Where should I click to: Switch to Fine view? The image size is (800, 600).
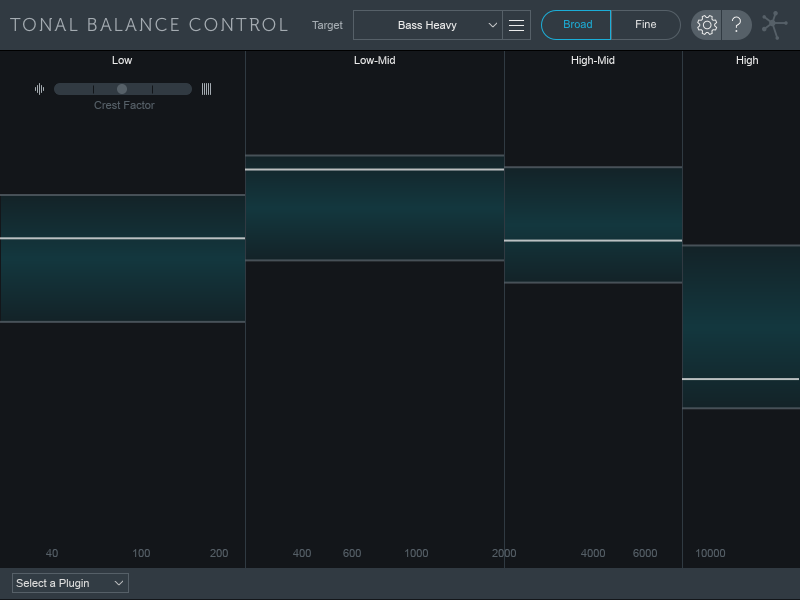(x=645, y=25)
